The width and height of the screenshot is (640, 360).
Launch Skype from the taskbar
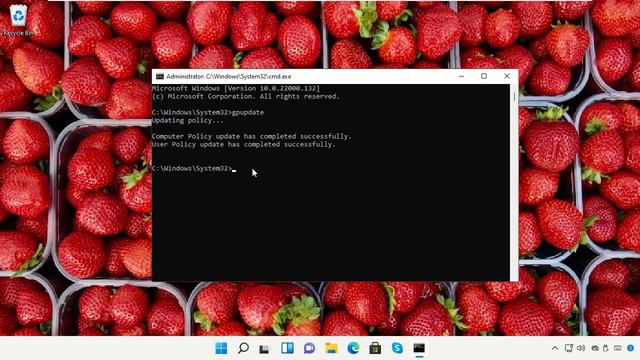pyautogui.click(x=397, y=348)
